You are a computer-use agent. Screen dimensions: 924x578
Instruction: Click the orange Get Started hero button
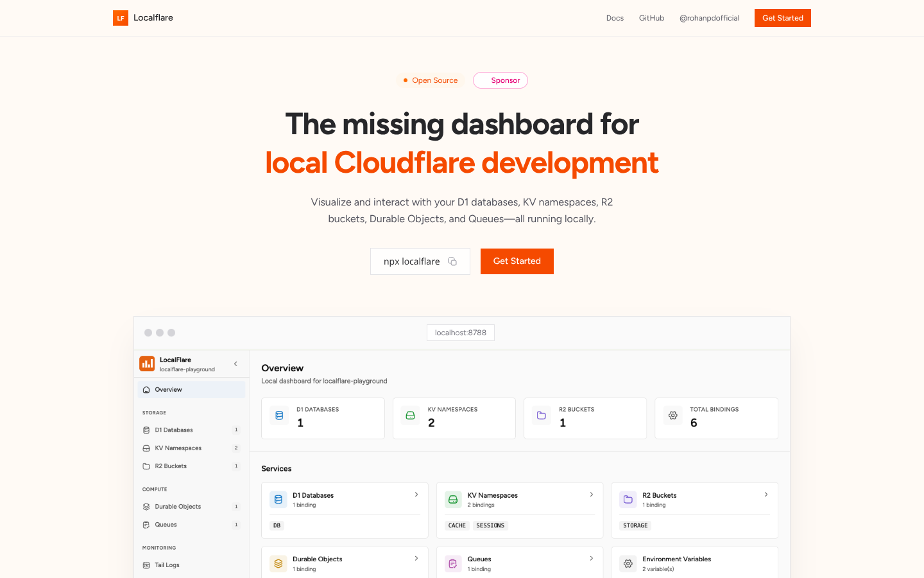pos(517,261)
